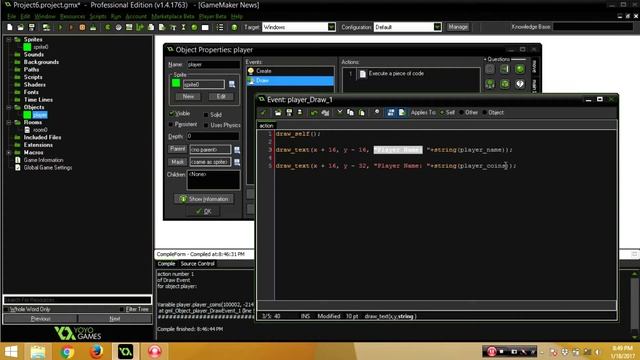Open the parent selection icon beside no parent
Screen dimensions: 640x360
point(237,150)
